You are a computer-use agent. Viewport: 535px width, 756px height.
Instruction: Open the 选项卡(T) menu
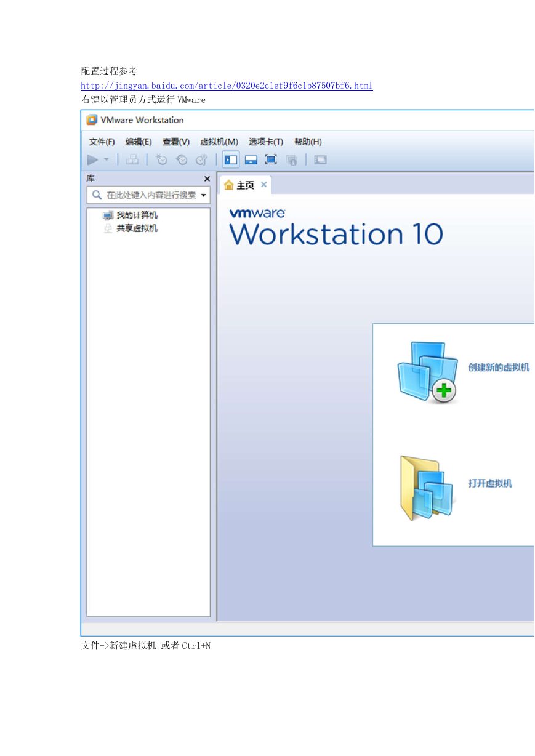[266, 142]
